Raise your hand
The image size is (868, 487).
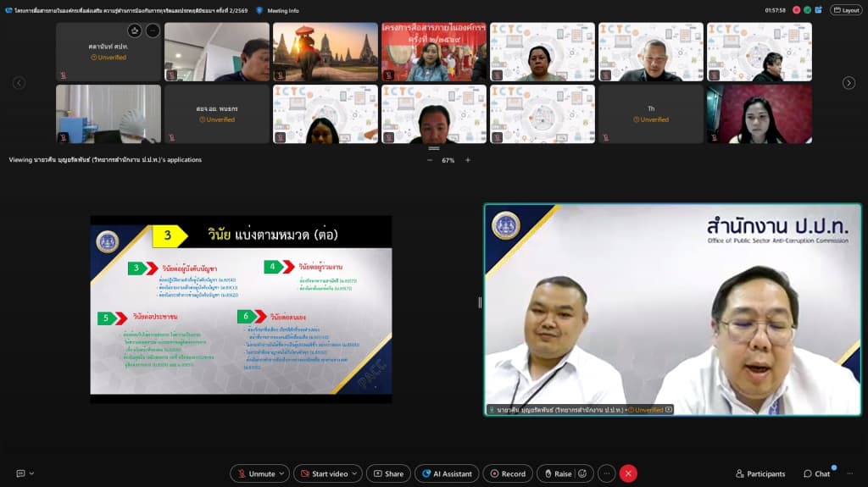pyautogui.click(x=558, y=473)
